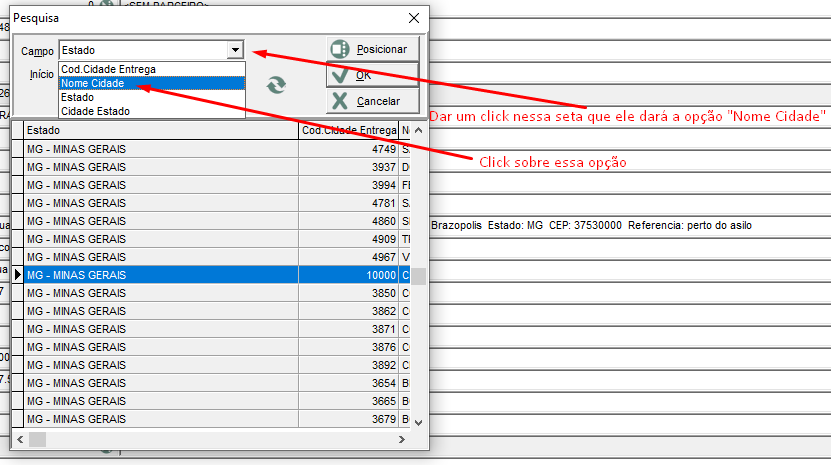The image size is (831, 465).
Task: Choose 'Cod.Cidade Entrega' in the dropdown list
Action: point(151,69)
